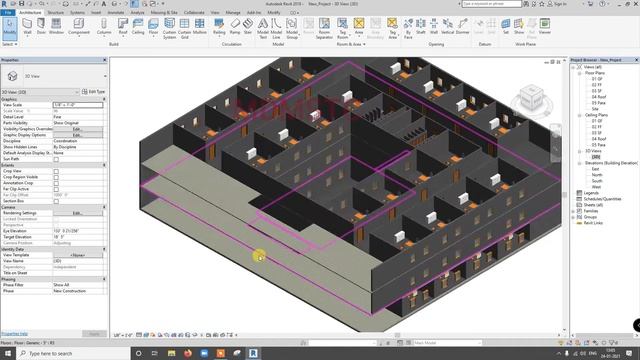
Task: Collapse the Extents properties section
Action: [x=104, y=165]
